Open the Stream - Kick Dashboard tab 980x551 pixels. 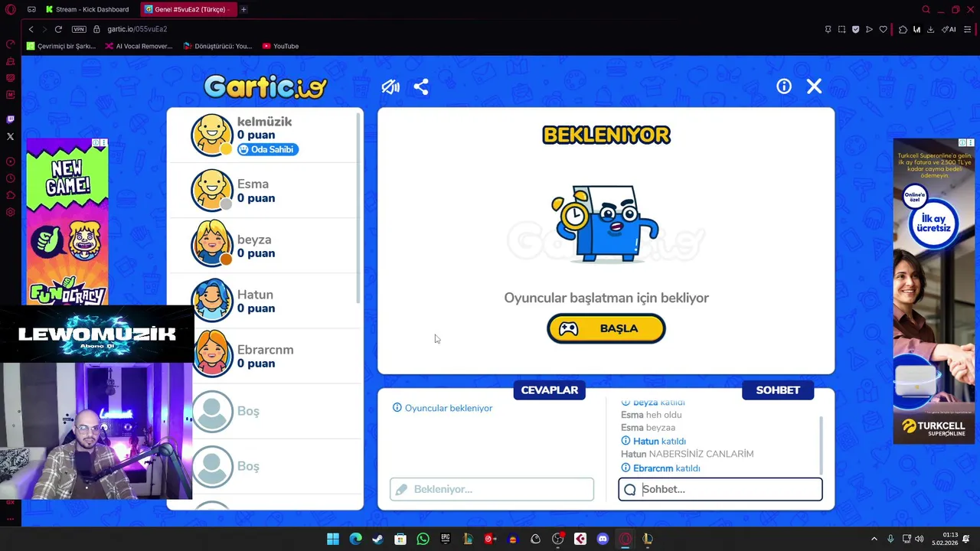click(87, 9)
